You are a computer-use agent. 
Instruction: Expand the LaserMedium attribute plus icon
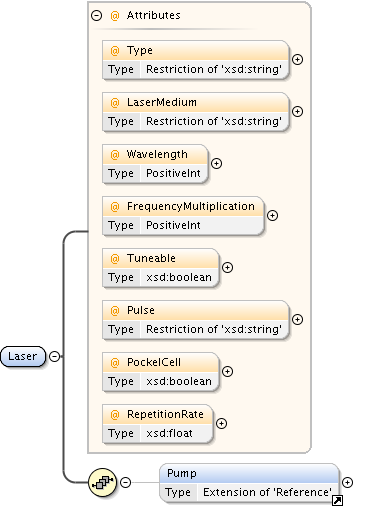[297, 112]
